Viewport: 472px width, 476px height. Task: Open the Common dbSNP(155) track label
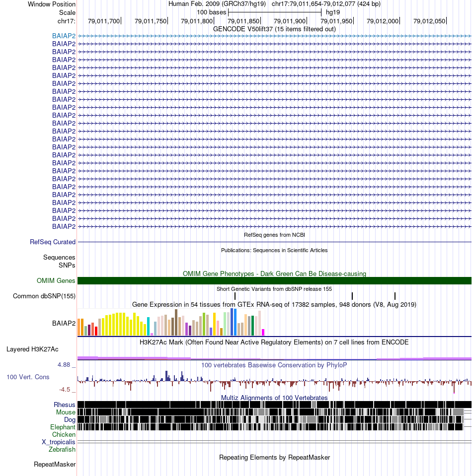(x=44, y=296)
